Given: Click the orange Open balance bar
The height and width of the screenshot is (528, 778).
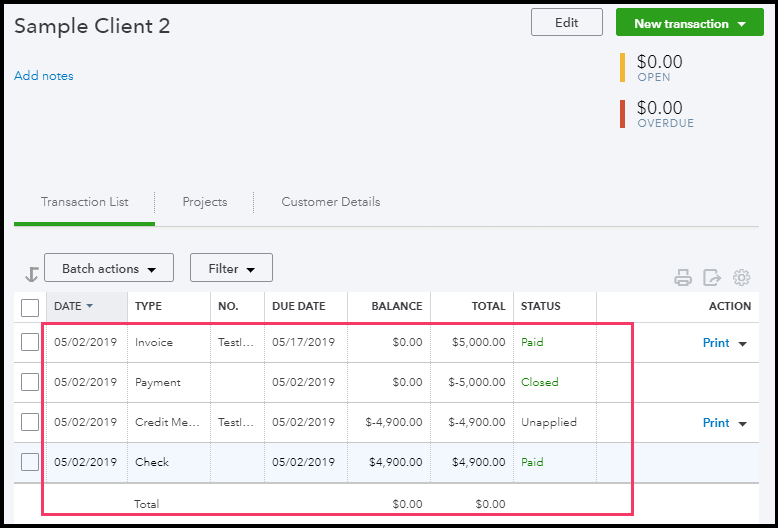Looking at the screenshot, I should coord(623,66).
